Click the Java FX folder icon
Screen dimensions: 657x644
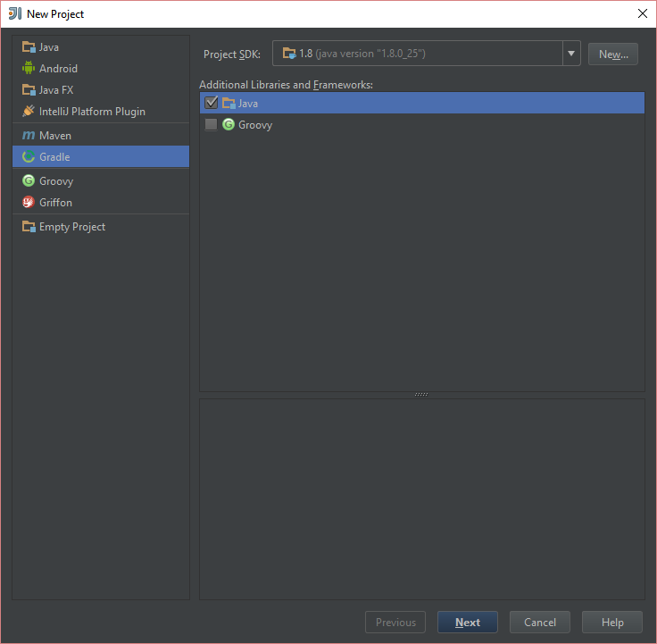pyautogui.click(x=29, y=89)
